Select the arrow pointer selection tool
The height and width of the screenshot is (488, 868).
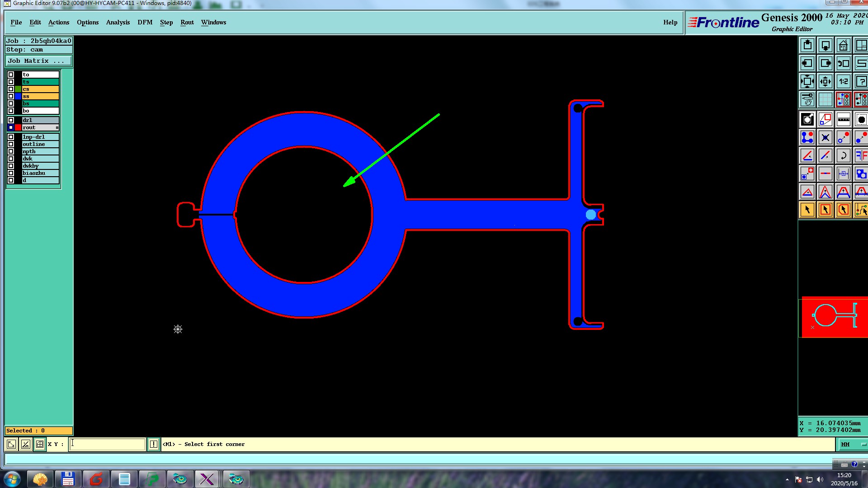click(x=807, y=210)
